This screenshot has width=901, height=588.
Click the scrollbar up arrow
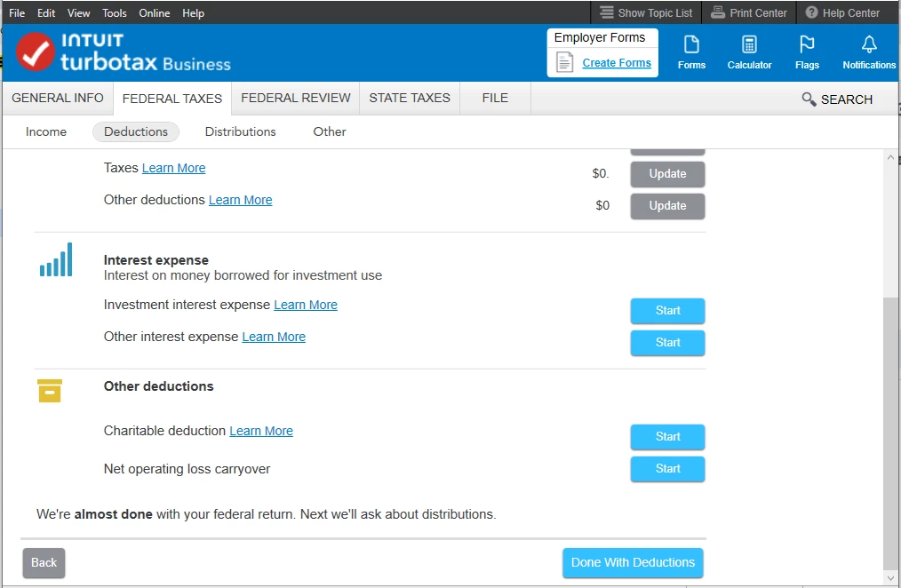pyautogui.click(x=890, y=157)
